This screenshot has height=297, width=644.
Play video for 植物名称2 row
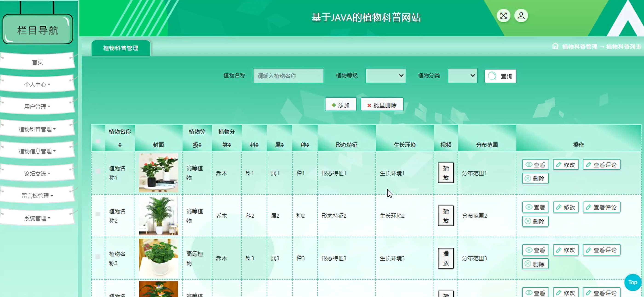click(446, 216)
